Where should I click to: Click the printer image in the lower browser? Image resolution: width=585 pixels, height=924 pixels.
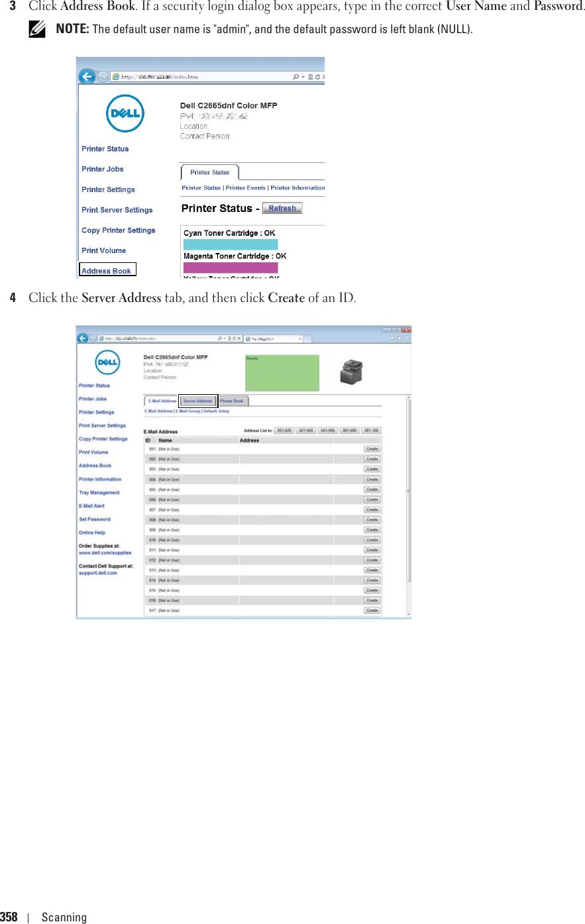coord(351,373)
